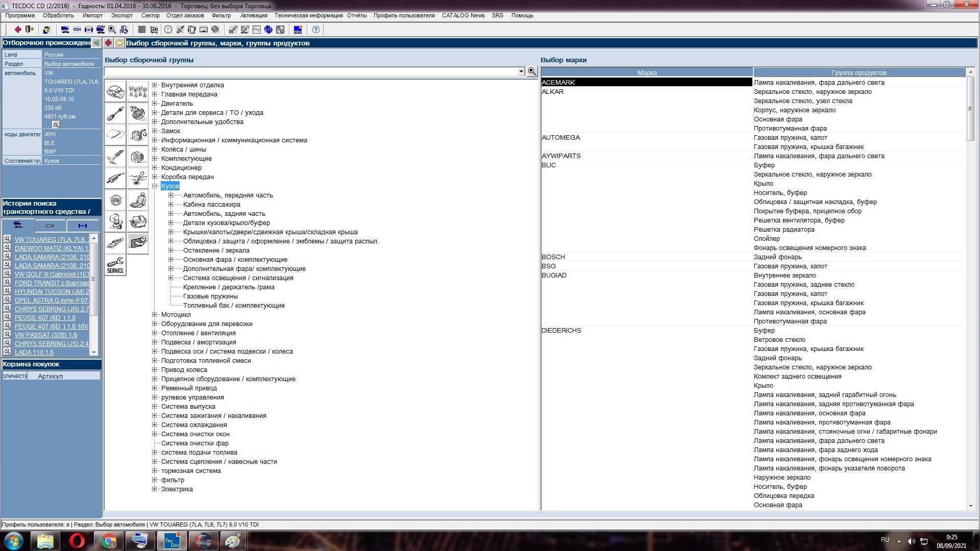Select the battery group icon

click(x=138, y=222)
